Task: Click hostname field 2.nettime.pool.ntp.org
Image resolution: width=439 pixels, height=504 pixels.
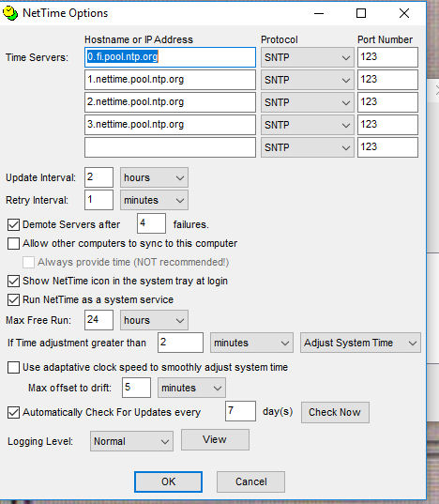Action: [170, 102]
